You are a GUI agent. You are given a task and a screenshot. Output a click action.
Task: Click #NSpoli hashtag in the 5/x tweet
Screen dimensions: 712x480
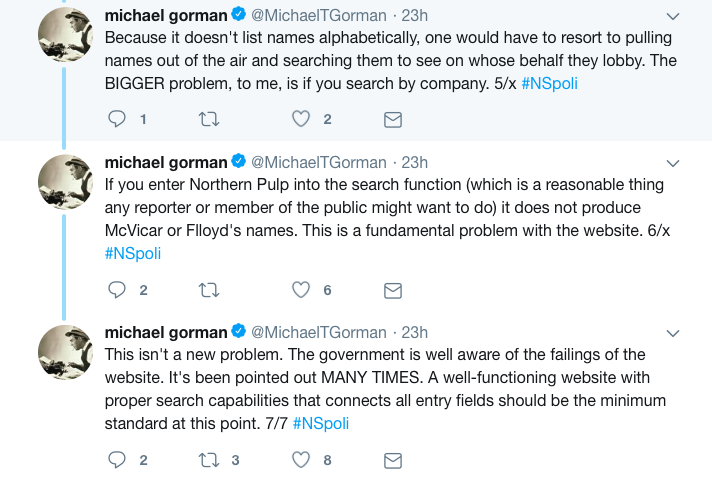click(549, 84)
